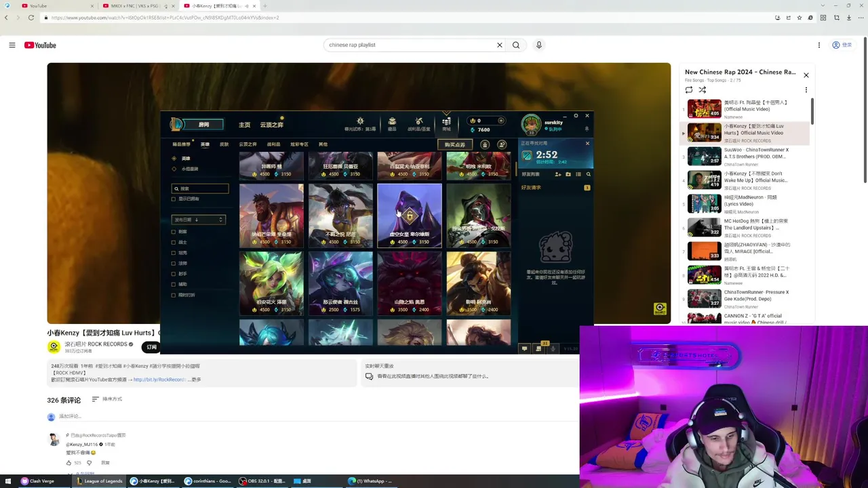
Task: Open the 战利品 store sub-tab
Action: click(x=273, y=144)
